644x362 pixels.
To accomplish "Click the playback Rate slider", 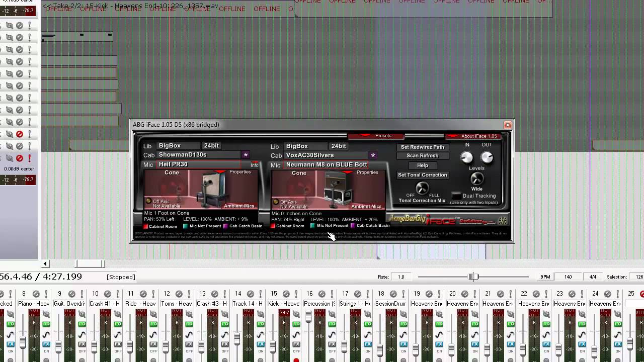I will click(473, 277).
